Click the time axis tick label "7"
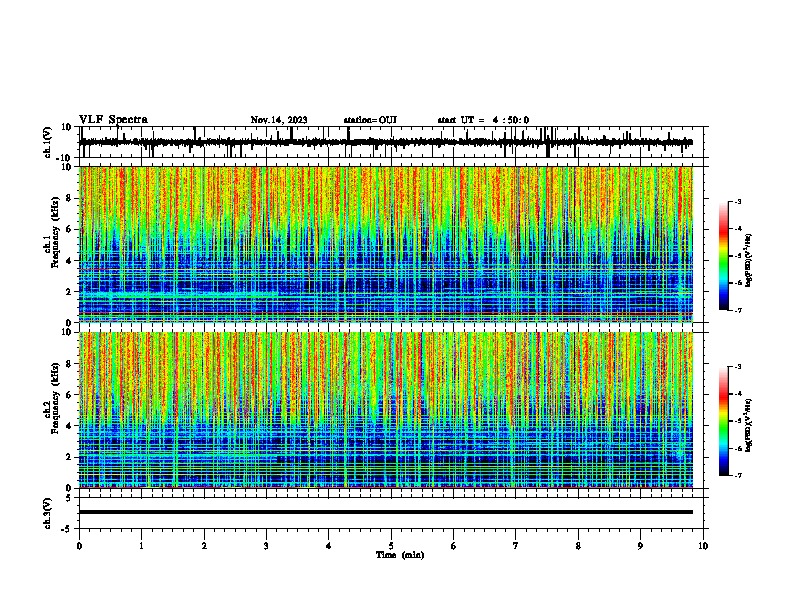Screen dimensions: 792x612 [516, 546]
